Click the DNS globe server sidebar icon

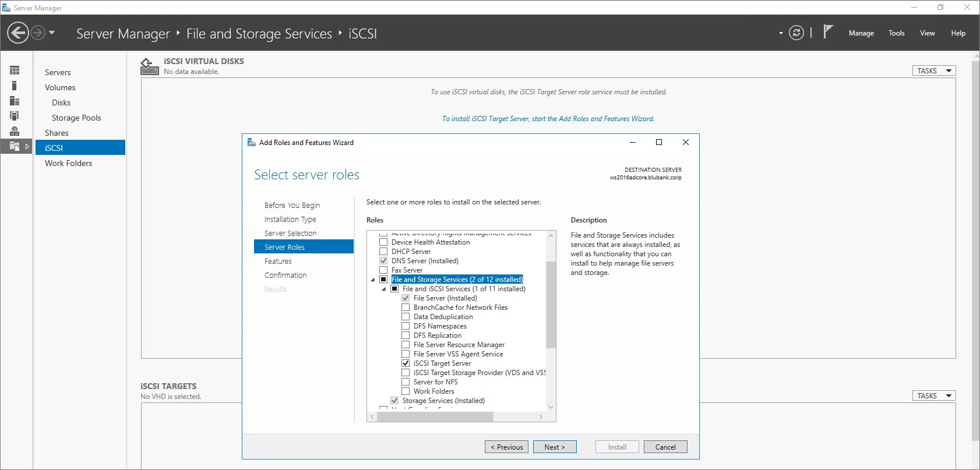pos(15,131)
